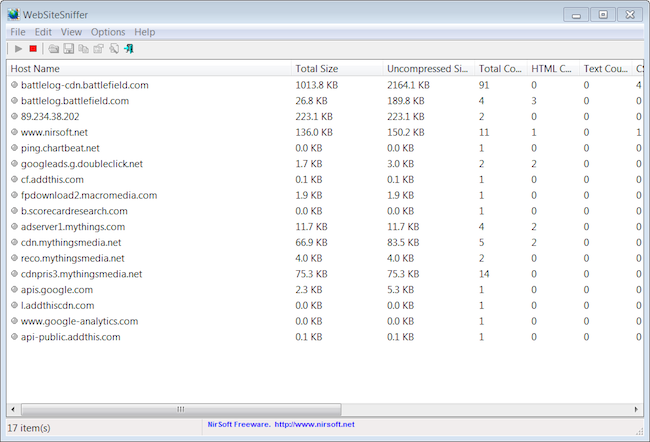Sort by the HTML Count column header
Image resolution: width=650 pixels, height=442 pixels.
point(553,68)
